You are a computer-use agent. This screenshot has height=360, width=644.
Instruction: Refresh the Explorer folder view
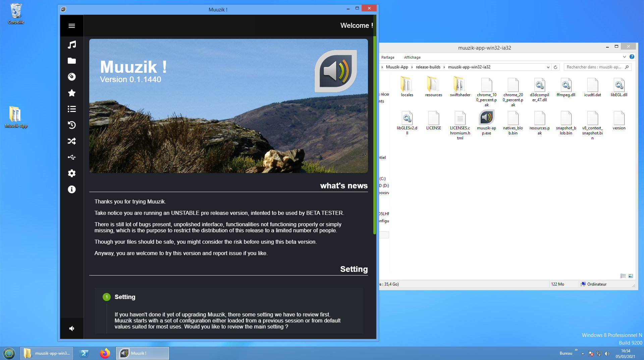coord(555,67)
